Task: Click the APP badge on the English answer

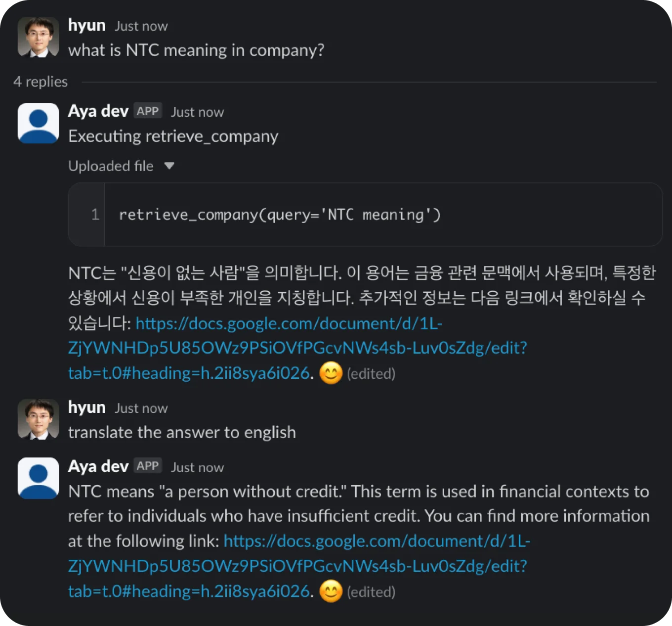Action: (148, 466)
